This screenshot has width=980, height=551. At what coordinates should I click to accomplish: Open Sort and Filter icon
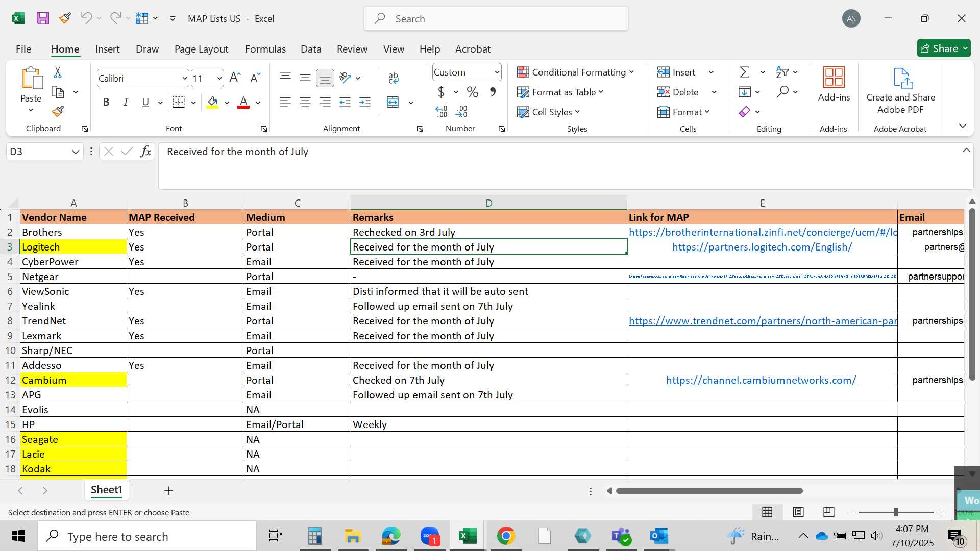[x=781, y=72]
